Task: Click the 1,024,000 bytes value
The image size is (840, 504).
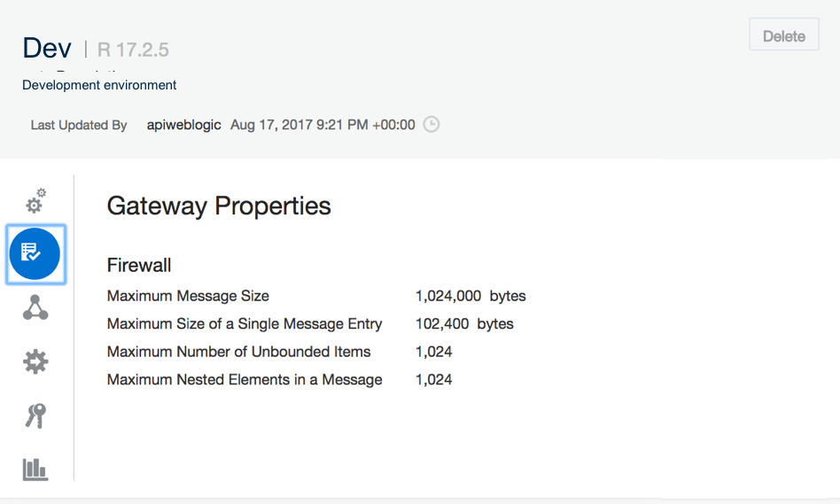Action: (471, 296)
